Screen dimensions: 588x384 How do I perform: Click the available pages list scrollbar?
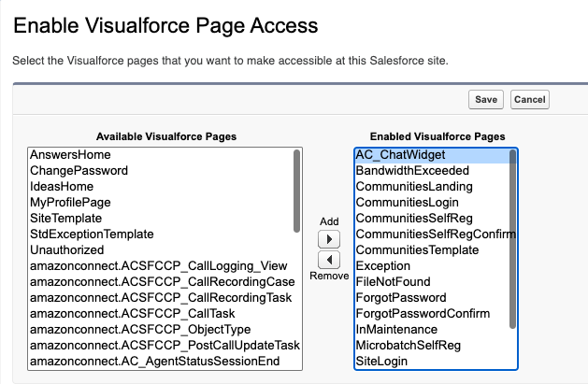click(x=296, y=191)
